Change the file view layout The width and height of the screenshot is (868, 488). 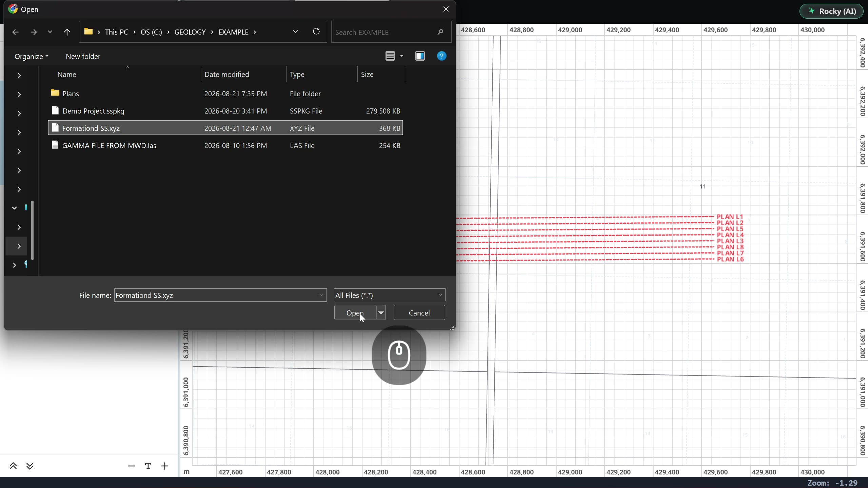[390, 56]
